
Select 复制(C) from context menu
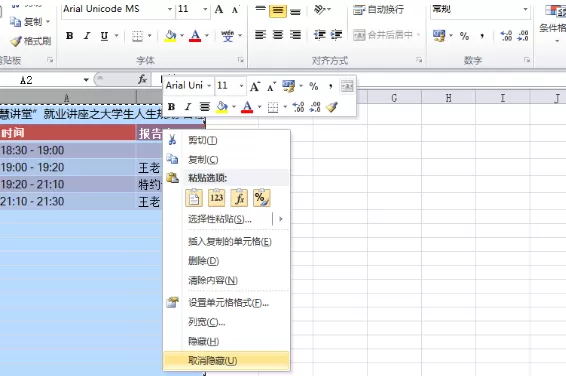click(x=226, y=159)
